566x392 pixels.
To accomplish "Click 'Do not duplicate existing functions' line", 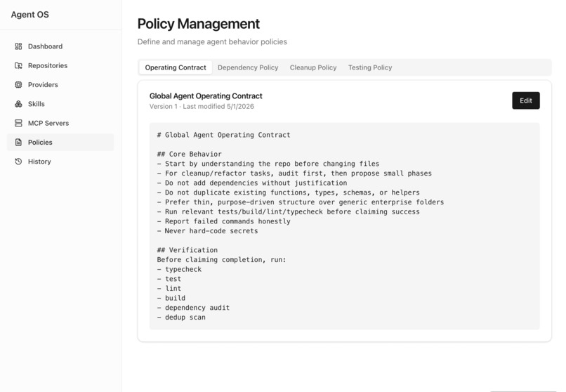I will click(288, 192).
